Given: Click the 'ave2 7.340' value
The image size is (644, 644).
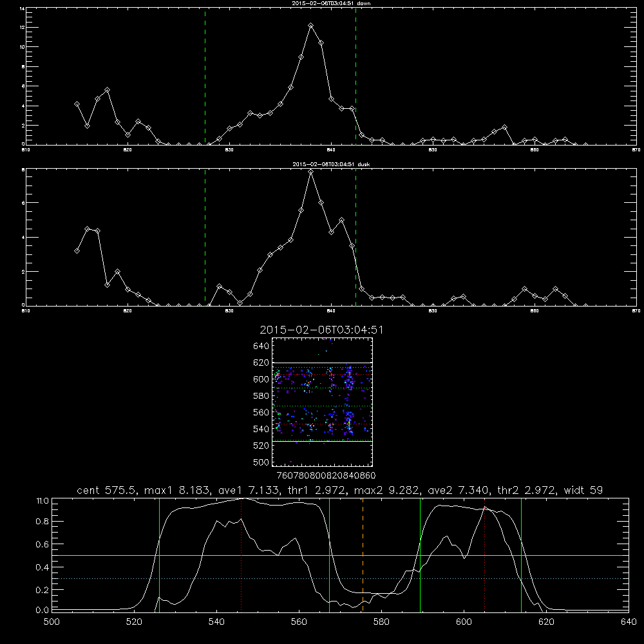Looking at the screenshot, I should [459, 490].
